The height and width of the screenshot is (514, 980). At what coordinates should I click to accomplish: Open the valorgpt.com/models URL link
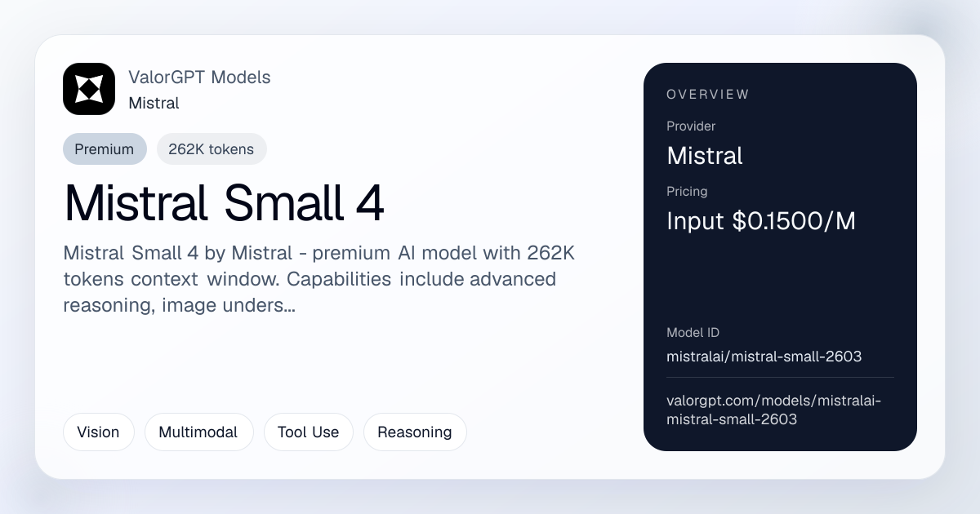[x=774, y=410]
